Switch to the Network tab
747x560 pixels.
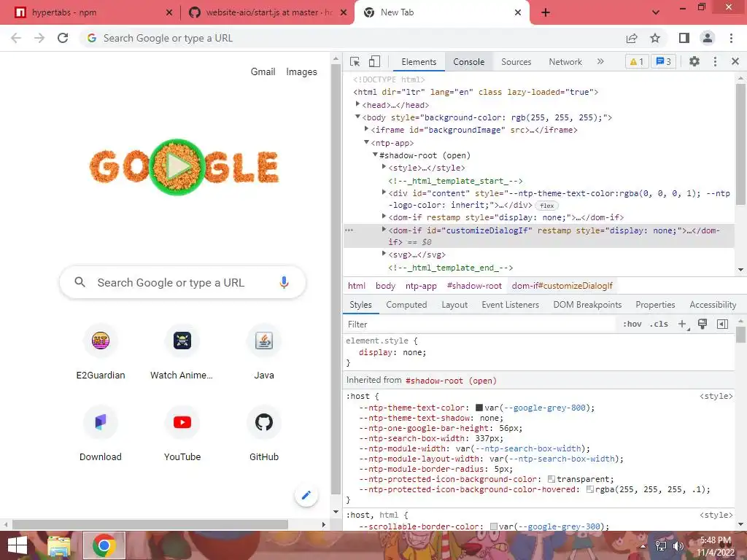[565, 62]
